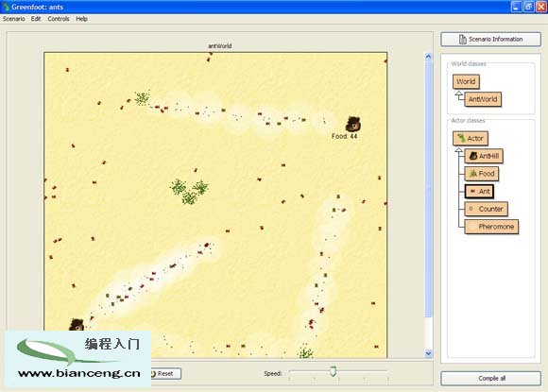Viewport: 548px width, 392px height.
Task: Open the Help menu
Action: tap(81, 19)
